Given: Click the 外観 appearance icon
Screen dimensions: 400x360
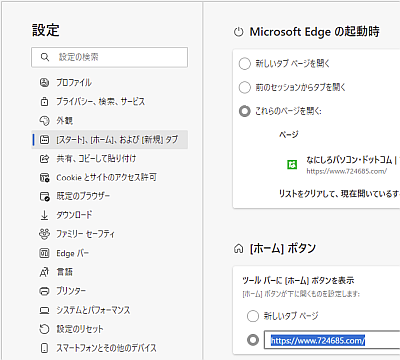Looking at the screenshot, I should tap(44, 120).
